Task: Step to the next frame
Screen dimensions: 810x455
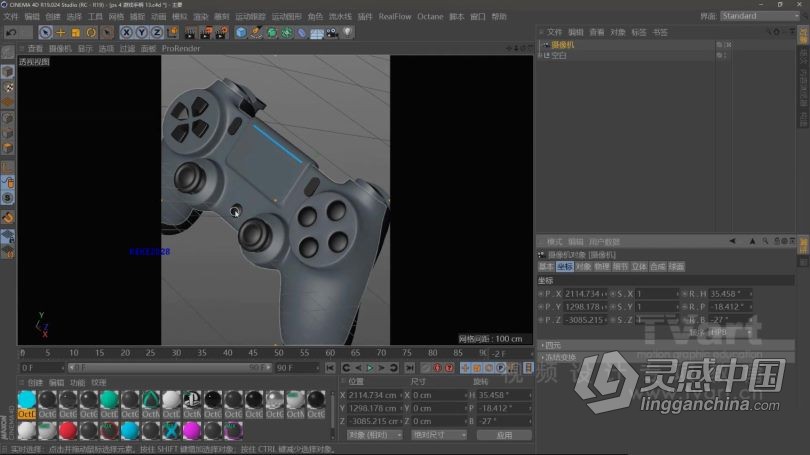Action: [382, 368]
